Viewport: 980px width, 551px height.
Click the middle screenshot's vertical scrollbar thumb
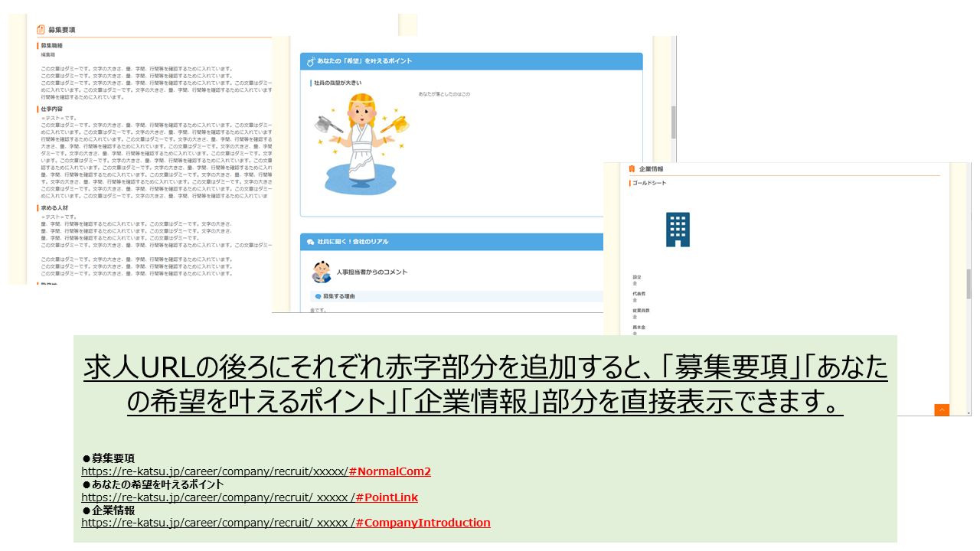point(674,122)
